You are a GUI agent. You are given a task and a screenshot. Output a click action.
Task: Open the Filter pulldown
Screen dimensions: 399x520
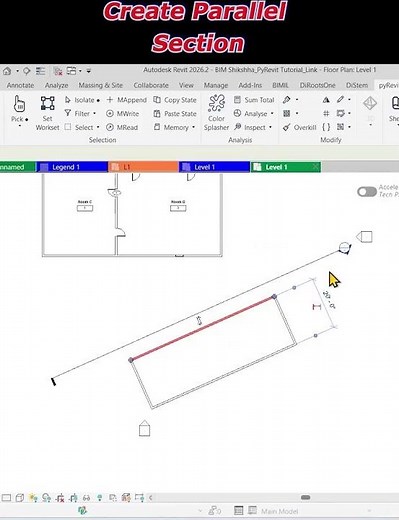click(80, 114)
